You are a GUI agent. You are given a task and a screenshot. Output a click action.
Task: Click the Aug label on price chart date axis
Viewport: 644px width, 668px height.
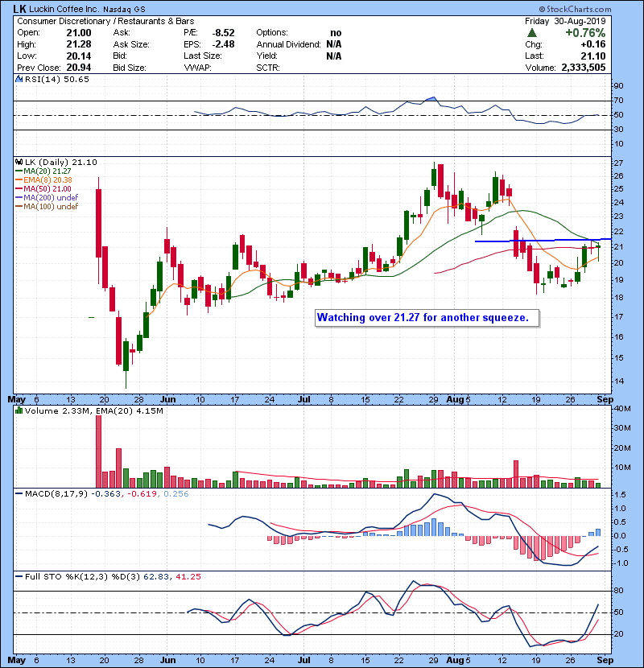coord(454,400)
